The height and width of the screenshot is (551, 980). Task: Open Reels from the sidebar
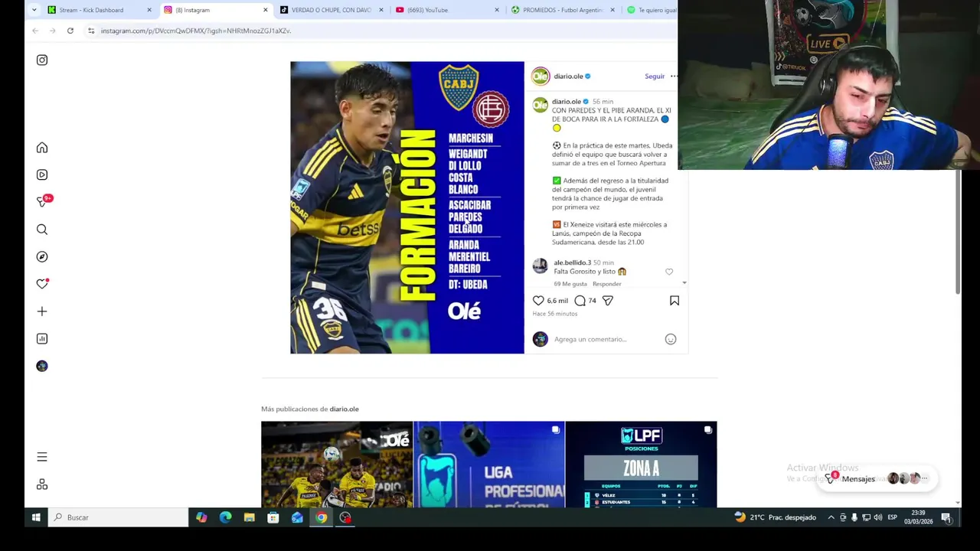point(42,174)
